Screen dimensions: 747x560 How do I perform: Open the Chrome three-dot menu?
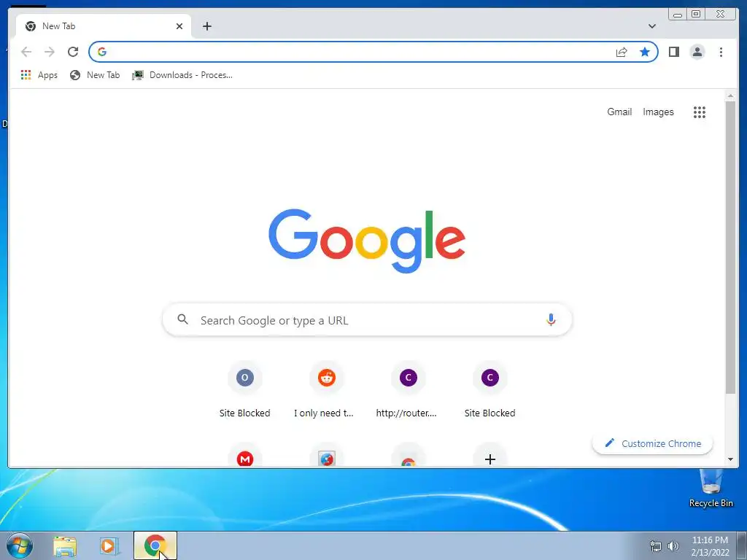(721, 52)
